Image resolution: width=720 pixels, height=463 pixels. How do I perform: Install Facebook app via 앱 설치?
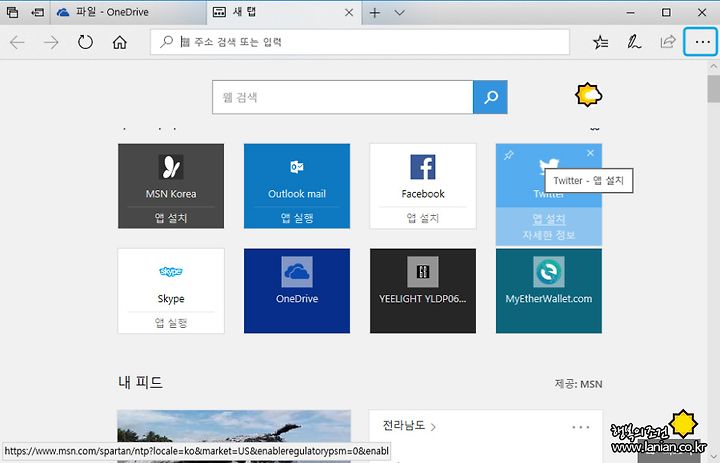(x=423, y=218)
